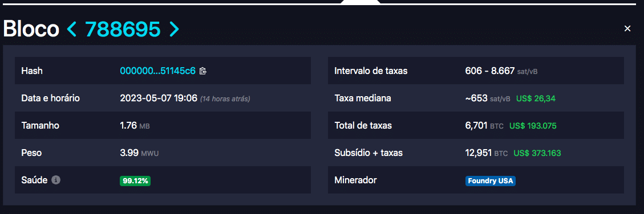Select the 12,951 BTC subsidy value
The width and height of the screenshot is (644, 214).
pos(487,153)
